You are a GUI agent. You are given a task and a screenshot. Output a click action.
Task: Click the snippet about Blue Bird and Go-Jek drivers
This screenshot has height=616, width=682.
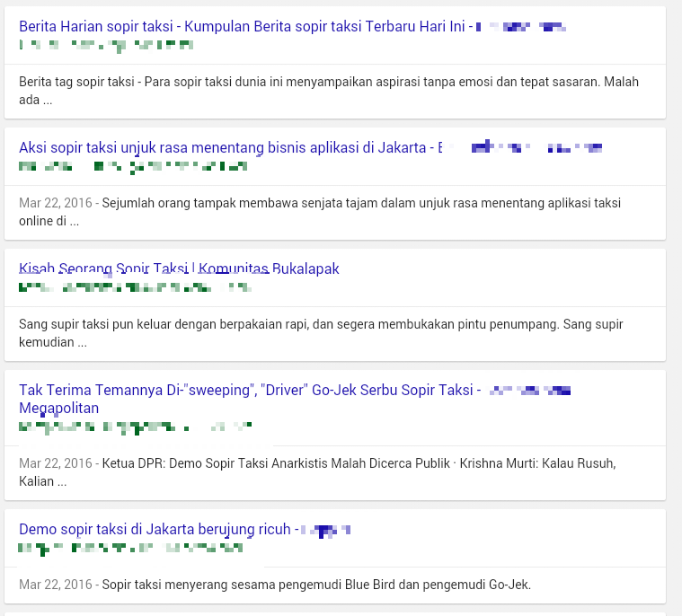(x=316, y=585)
